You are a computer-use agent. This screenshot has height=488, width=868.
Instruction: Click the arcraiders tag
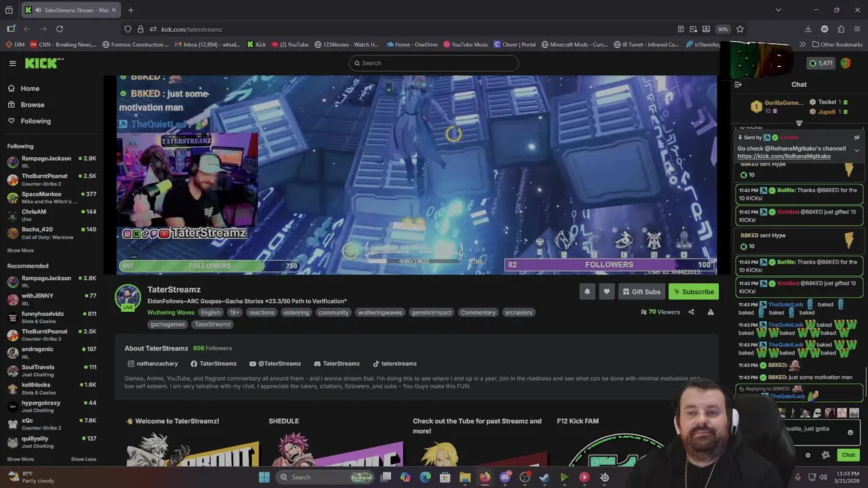pos(519,312)
